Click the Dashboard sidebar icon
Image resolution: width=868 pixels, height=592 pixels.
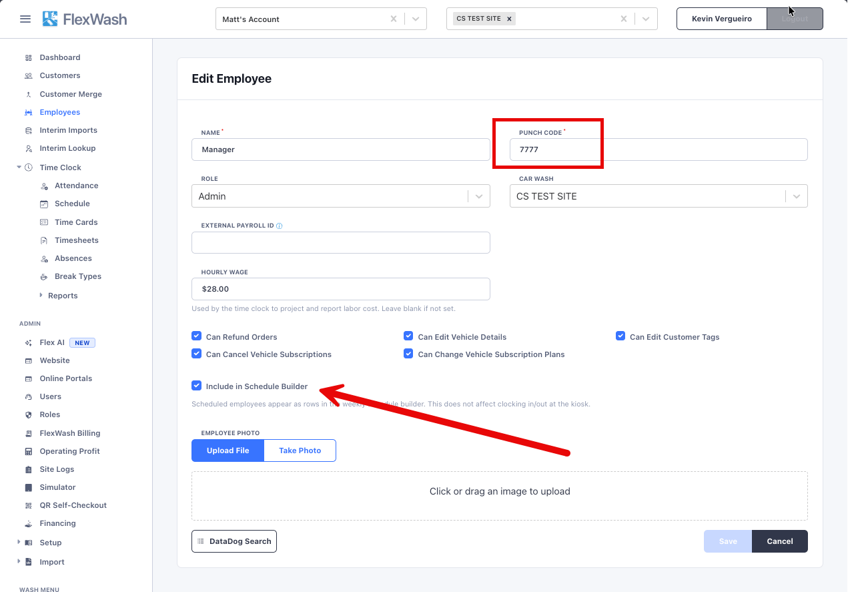pyautogui.click(x=28, y=58)
